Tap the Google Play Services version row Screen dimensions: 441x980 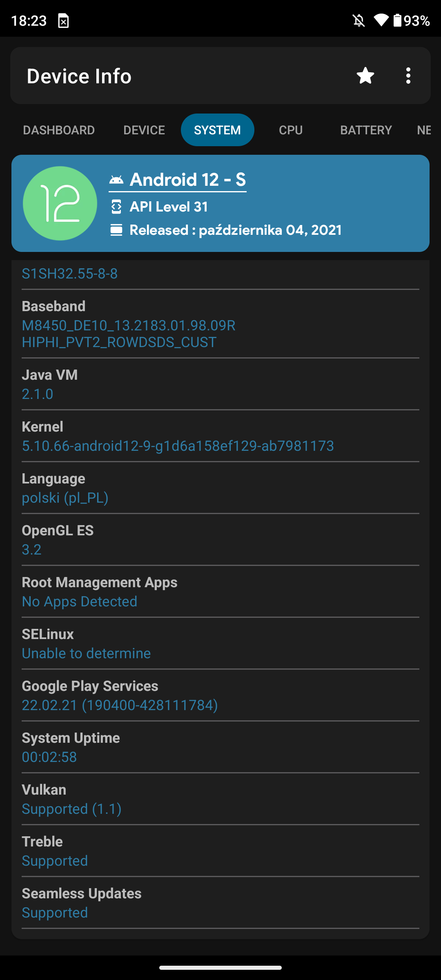click(220, 695)
